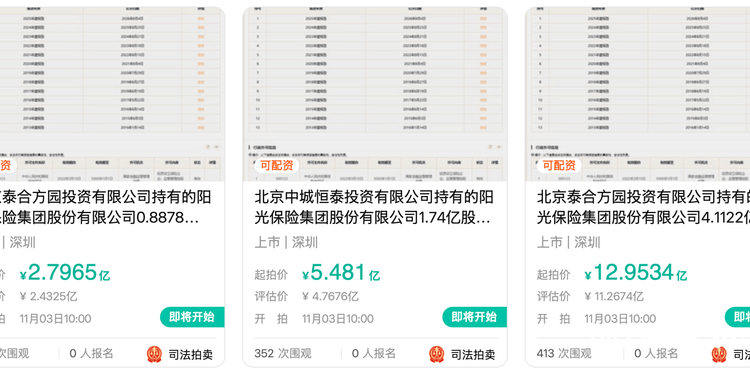
Task: Click 上市 | 深圳 tag on 12.9534亿 card
Action: [568, 243]
